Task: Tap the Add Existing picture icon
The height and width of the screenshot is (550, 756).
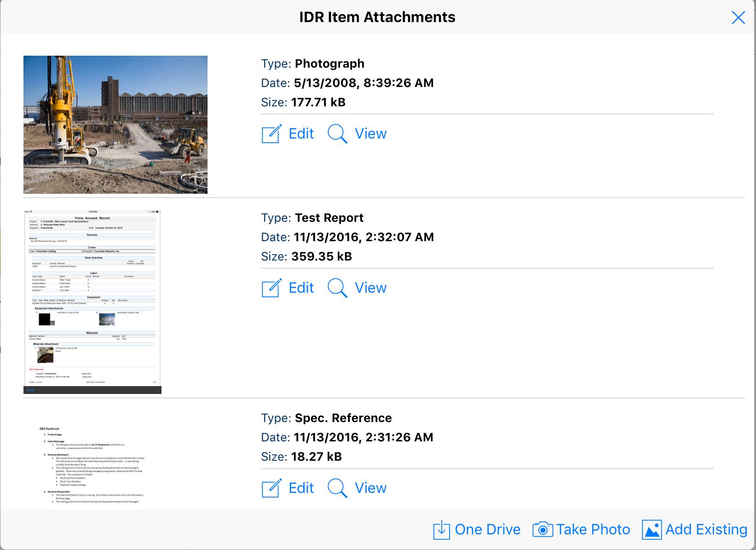Action: click(652, 530)
